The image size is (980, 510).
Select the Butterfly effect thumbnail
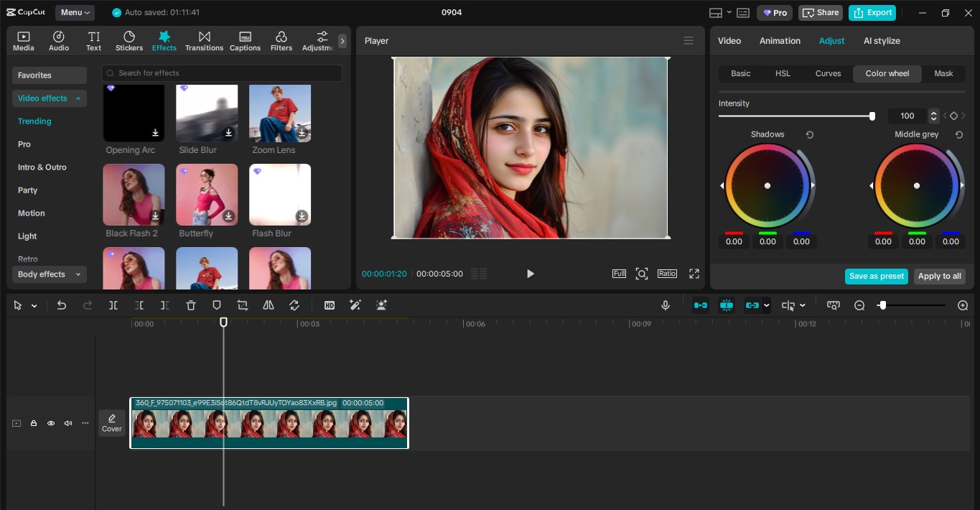[x=207, y=194]
